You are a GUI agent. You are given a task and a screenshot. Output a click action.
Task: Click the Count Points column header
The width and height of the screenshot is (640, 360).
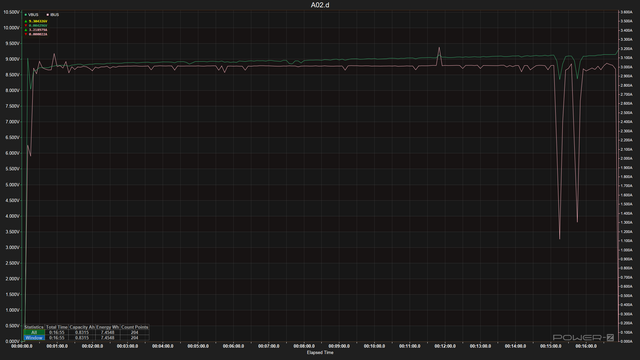click(x=135, y=327)
